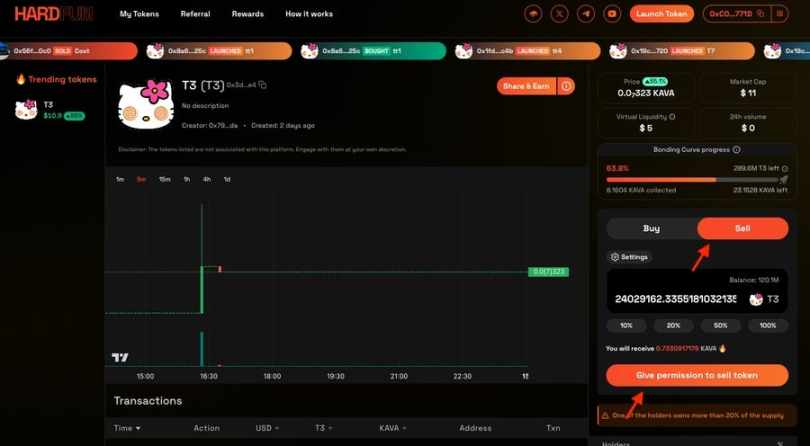Click the gear icon on the Settings chip
The width and height of the screenshot is (810, 446).
(615, 257)
